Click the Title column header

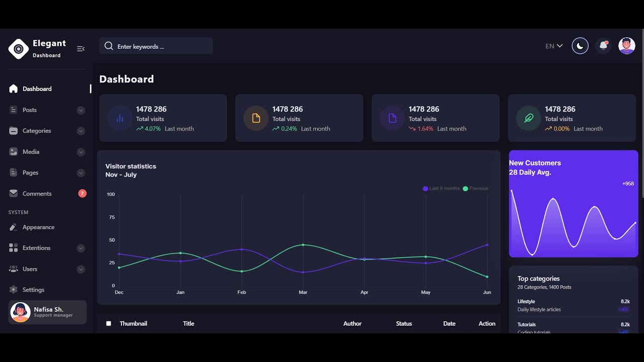coord(189,324)
